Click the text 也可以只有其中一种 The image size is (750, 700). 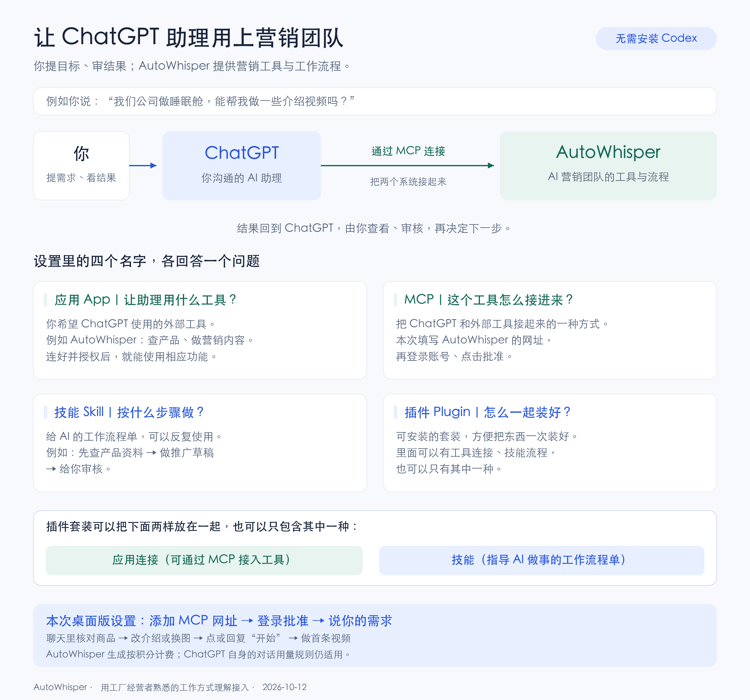449,469
